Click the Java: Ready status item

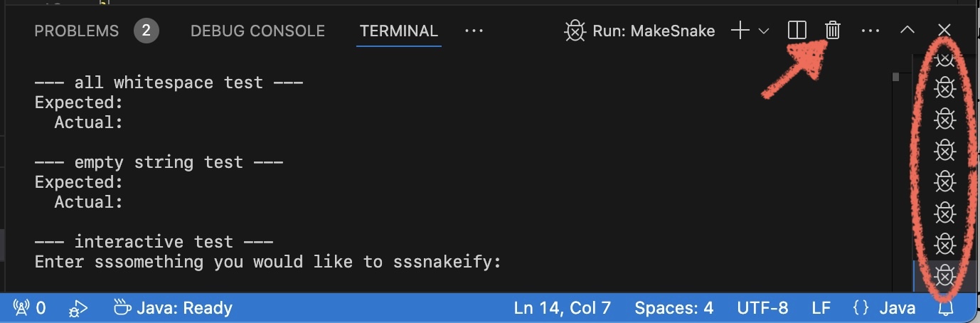pos(173,308)
